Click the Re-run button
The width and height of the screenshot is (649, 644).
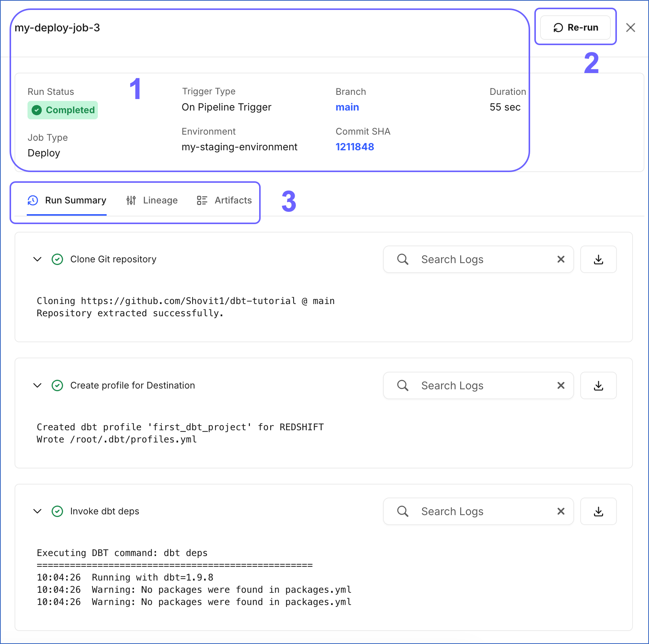click(575, 28)
